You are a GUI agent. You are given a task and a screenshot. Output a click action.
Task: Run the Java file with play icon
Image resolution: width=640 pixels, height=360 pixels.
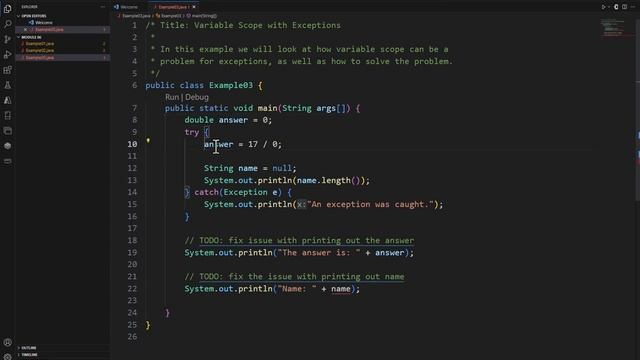point(603,7)
